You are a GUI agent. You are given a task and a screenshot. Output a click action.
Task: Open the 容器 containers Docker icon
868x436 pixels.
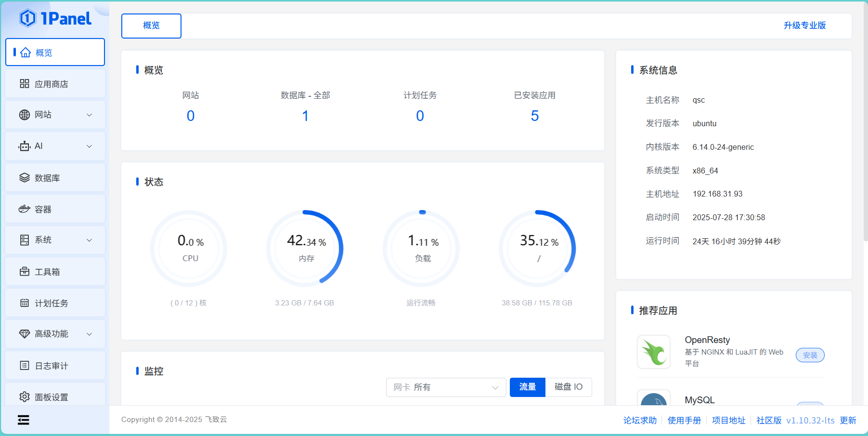tap(25, 209)
